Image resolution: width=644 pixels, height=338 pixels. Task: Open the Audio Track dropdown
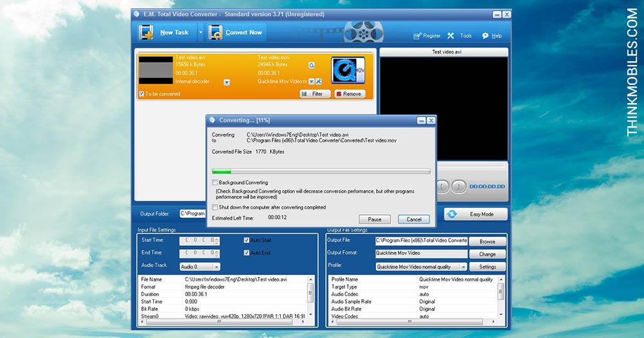click(200, 267)
